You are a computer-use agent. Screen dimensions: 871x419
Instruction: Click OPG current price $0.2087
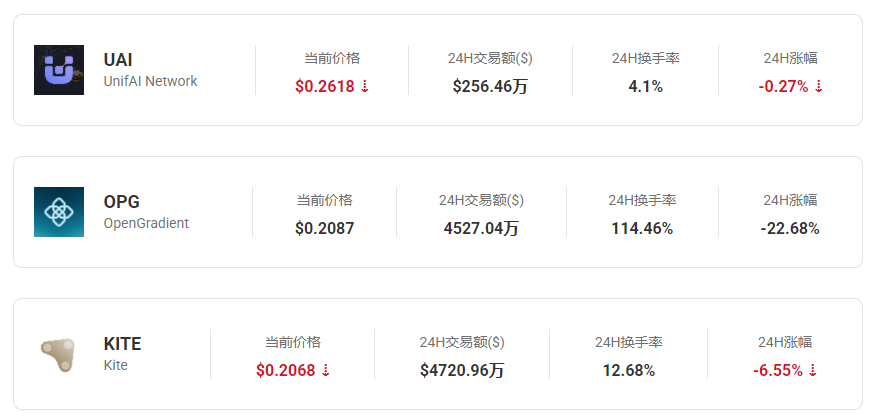pos(324,228)
